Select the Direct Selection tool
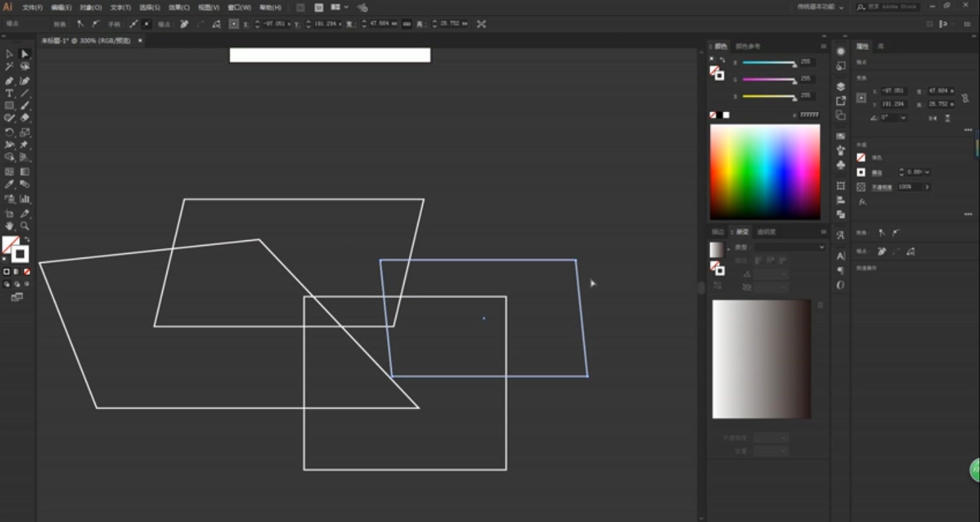The image size is (980, 522). [x=25, y=54]
